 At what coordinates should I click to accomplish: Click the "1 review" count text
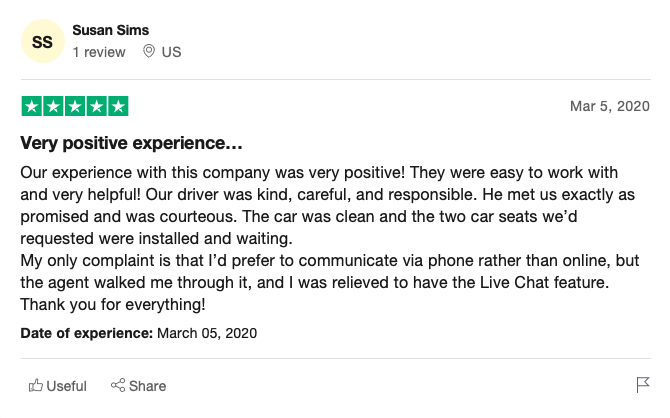click(99, 52)
